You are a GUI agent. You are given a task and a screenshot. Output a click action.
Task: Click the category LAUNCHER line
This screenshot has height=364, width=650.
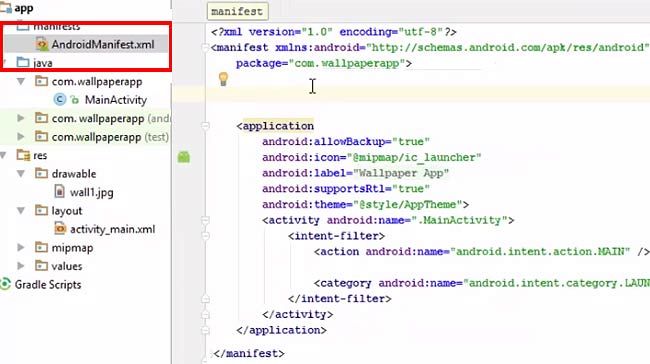482,283
